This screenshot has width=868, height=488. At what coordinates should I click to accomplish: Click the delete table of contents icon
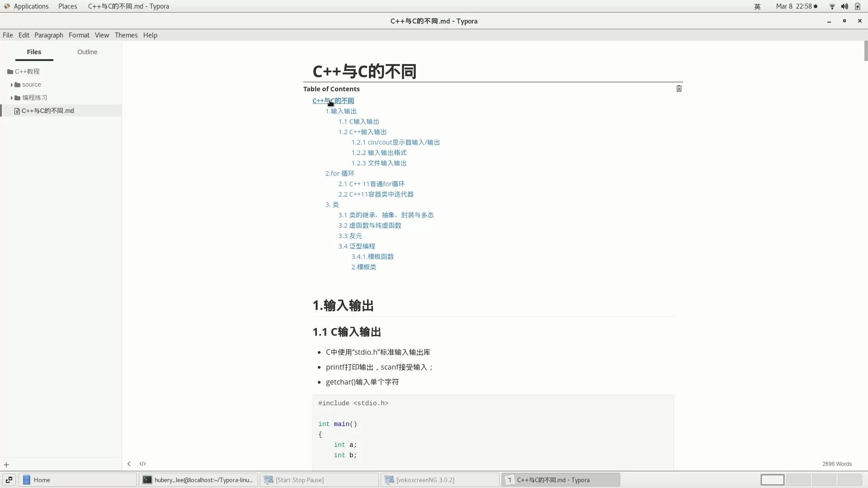pyautogui.click(x=679, y=89)
